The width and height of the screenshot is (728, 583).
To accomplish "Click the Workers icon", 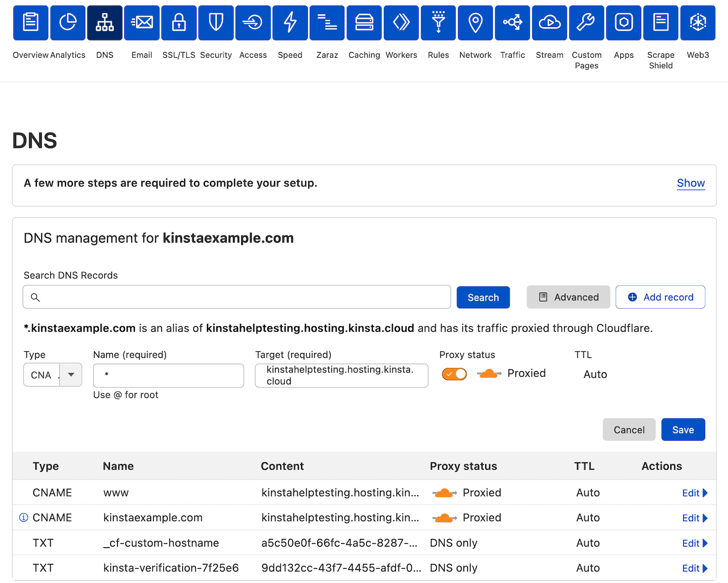I will (401, 22).
